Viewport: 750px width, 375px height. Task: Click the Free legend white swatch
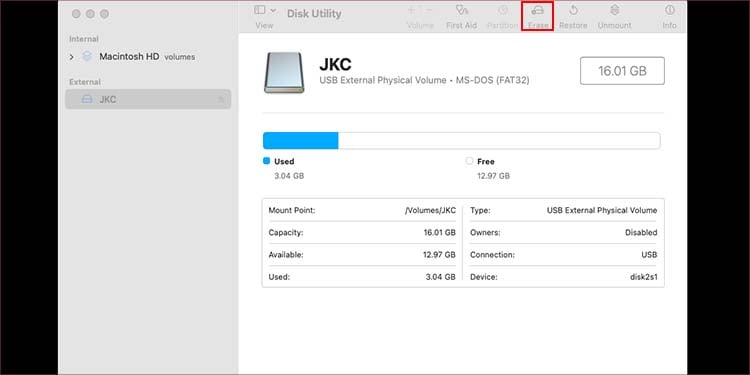tap(469, 161)
